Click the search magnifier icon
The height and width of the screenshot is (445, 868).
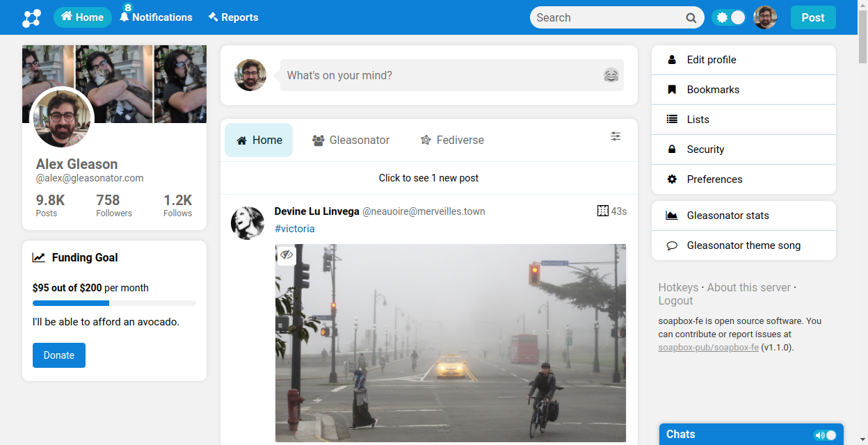(x=691, y=18)
